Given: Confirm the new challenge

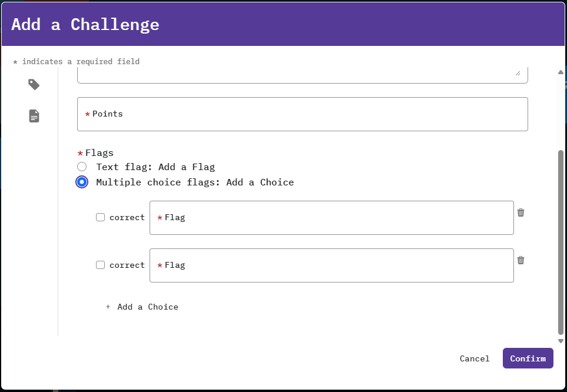Looking at the screenshot, I should [x=528, y=358].
